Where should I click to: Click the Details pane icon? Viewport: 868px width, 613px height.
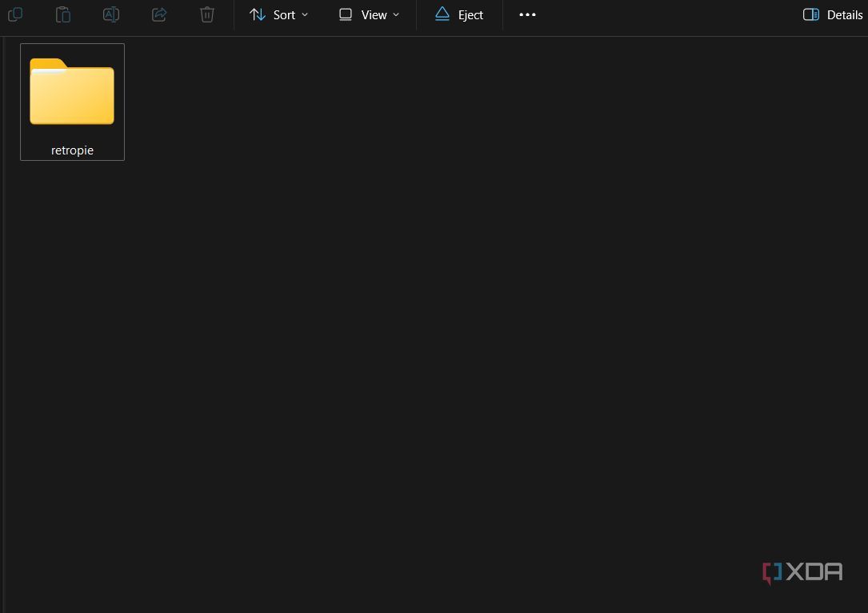(x=810, y=14)
